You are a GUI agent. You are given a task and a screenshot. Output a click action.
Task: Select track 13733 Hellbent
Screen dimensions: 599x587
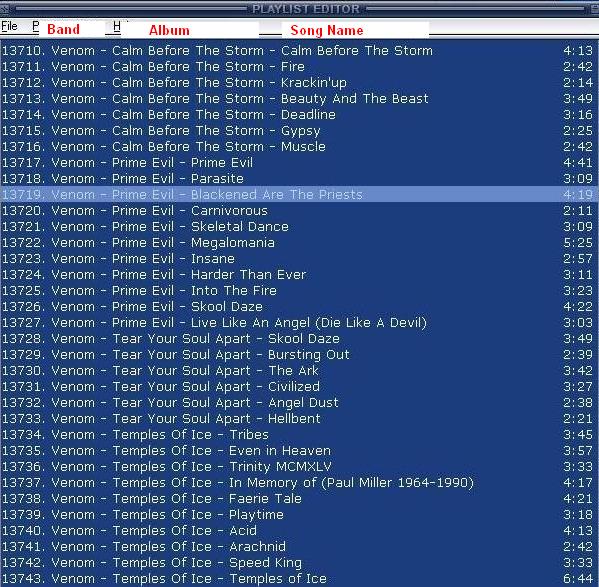(299, 419)
